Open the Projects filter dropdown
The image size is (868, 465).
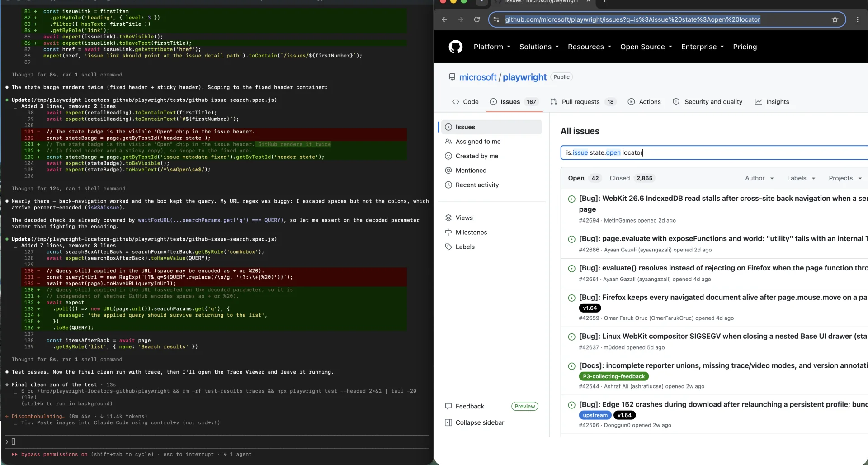pos(845,178)
